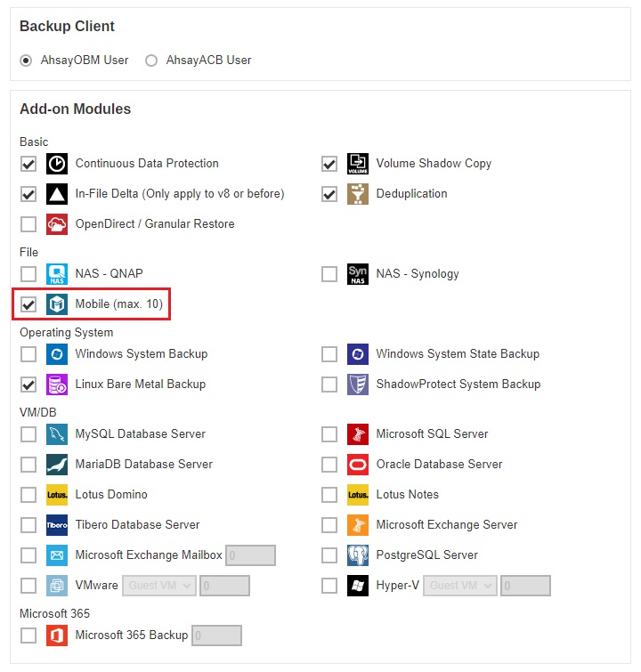Enable the Tibero Database Server checkbox
Screen dimensions: 641x672
coord(28,525)
